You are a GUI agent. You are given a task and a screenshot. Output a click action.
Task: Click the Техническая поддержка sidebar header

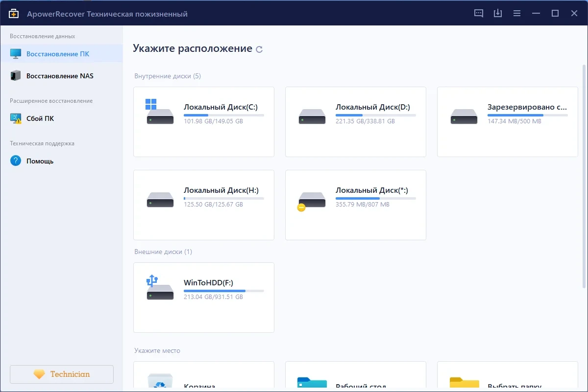[x=42, y=143]
